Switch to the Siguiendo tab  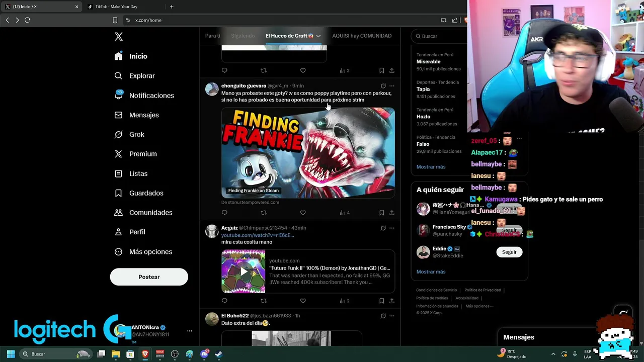pyautogui.click(x=243, y=36)
